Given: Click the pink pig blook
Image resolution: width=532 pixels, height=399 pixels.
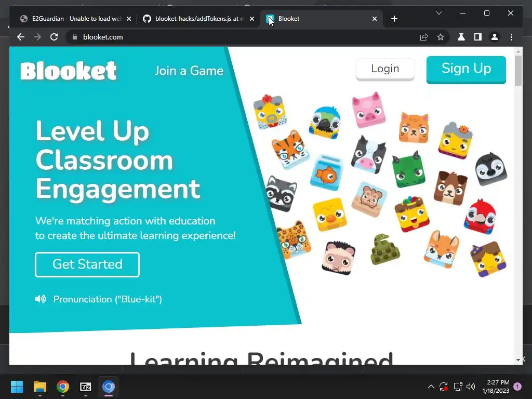Looking at the screenshot, I should point(368,110).
